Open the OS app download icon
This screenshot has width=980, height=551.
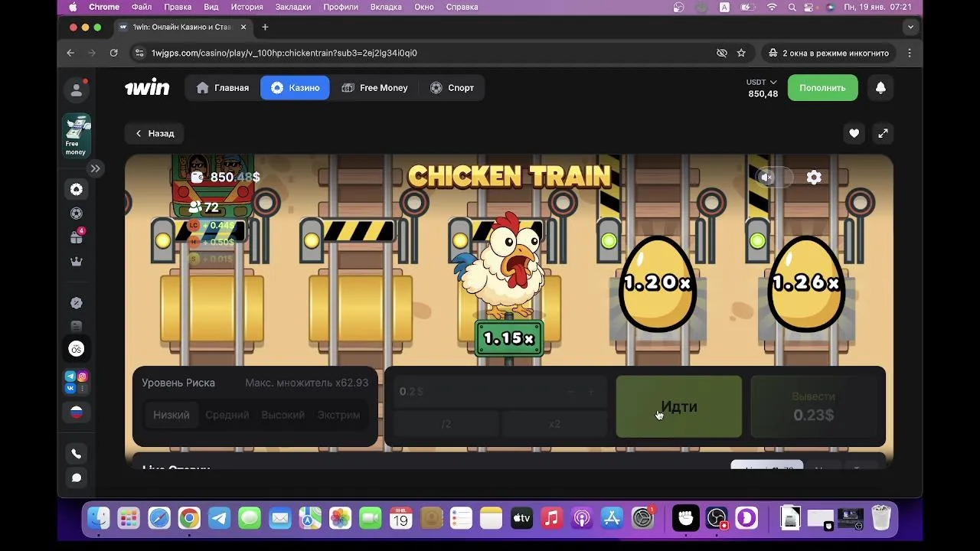coord(77,349)
